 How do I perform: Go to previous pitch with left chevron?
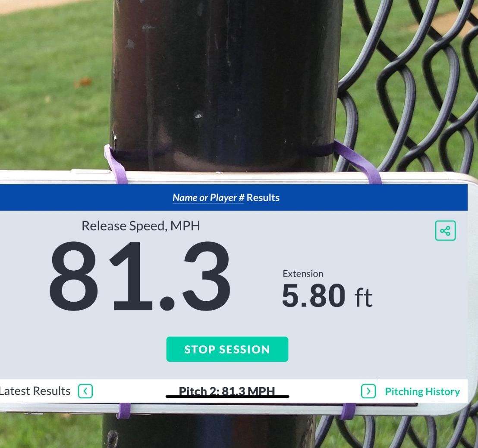85,391
